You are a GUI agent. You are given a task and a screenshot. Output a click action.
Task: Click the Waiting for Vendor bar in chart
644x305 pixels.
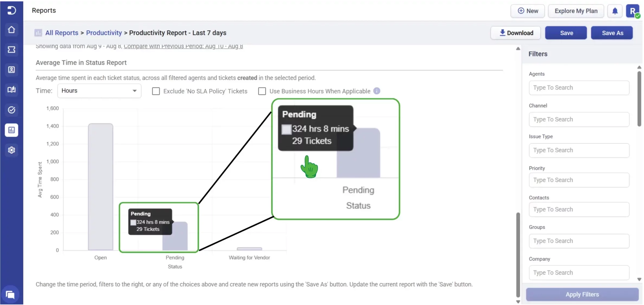click(x=249, y=249)
